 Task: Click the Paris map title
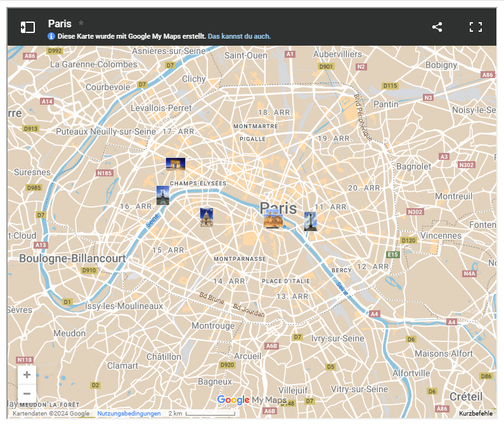60,23
